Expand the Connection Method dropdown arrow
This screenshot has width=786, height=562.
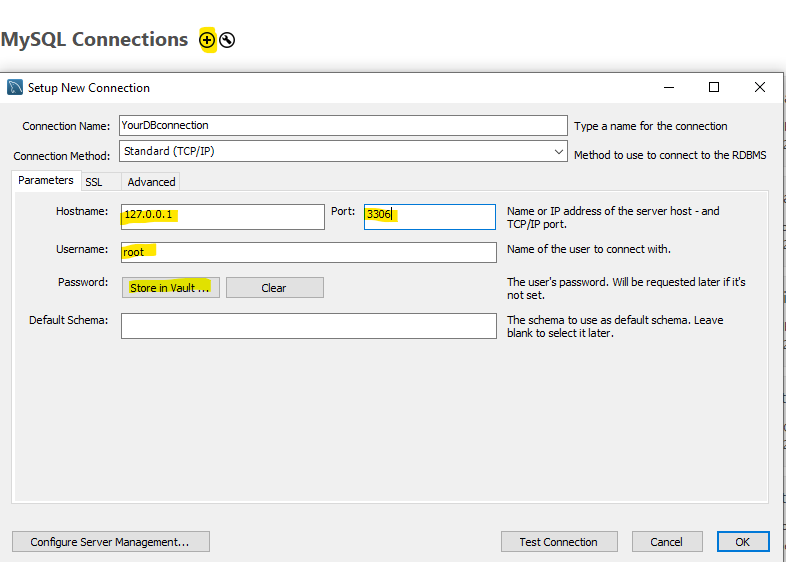point(558,151)
